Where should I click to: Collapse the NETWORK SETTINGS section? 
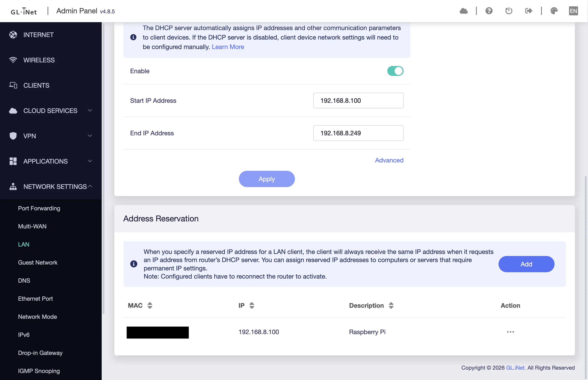pos(51,187)
